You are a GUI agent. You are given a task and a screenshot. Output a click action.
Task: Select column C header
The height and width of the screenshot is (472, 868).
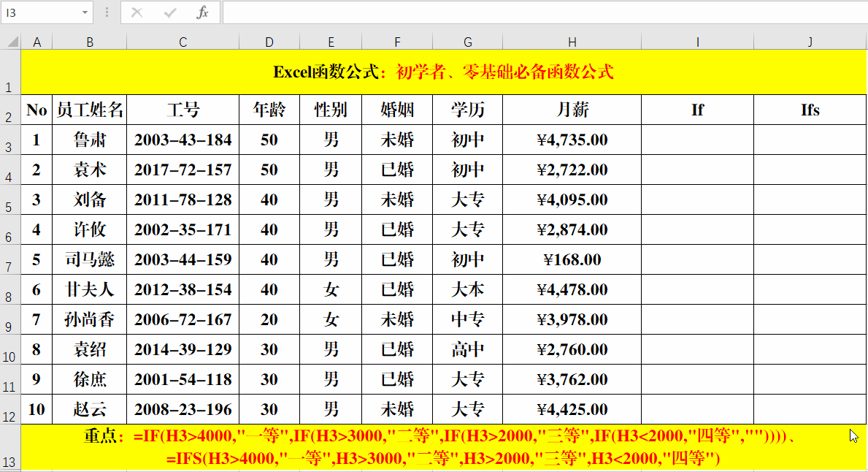point(183,42)
